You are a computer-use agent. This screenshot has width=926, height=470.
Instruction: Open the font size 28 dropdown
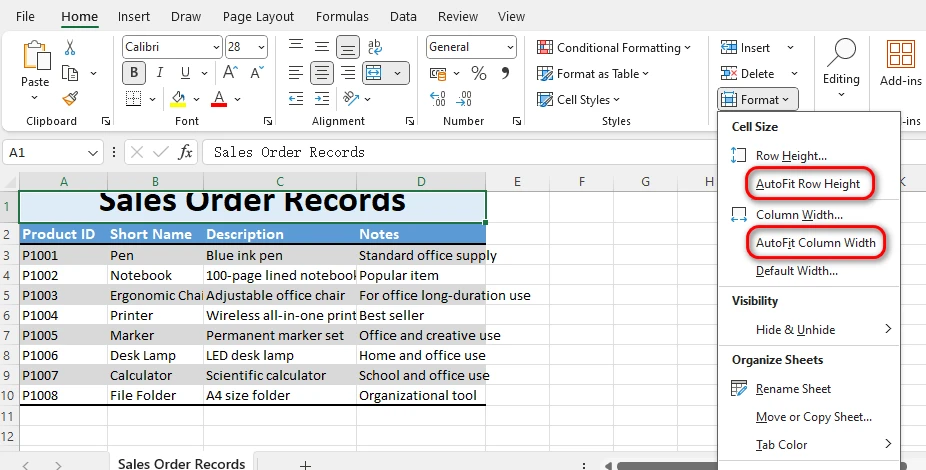pos(262,47)
